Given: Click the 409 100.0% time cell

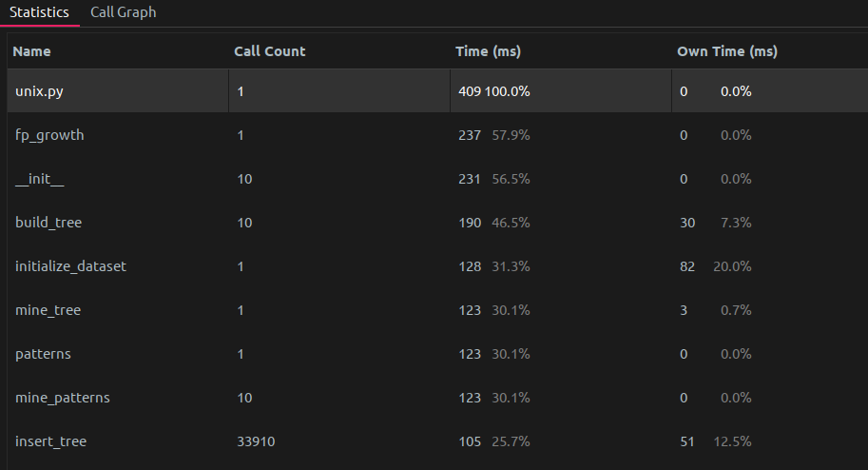Looking at the screenshot, I should [493, 91].
